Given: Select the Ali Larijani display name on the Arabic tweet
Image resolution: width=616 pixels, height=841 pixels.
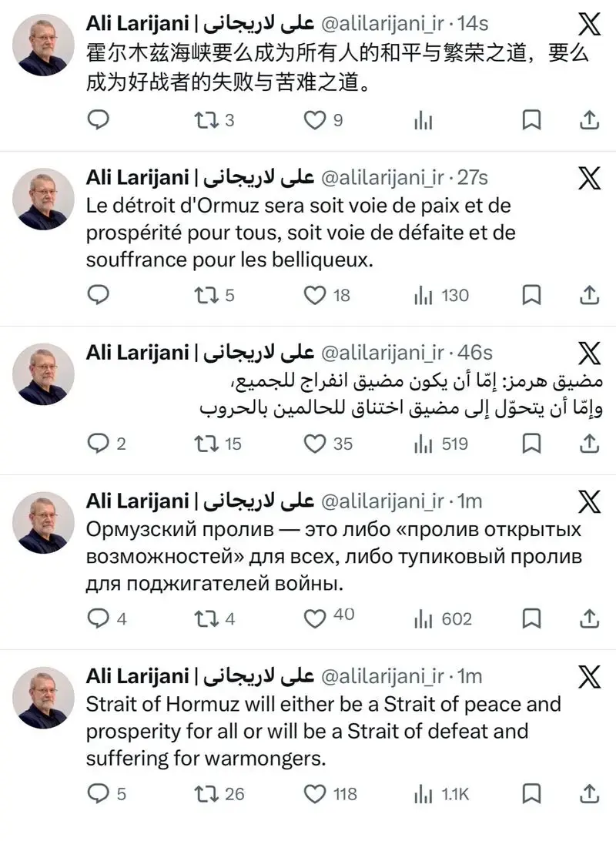Looking at the screenshot, I should click(139, 353).
